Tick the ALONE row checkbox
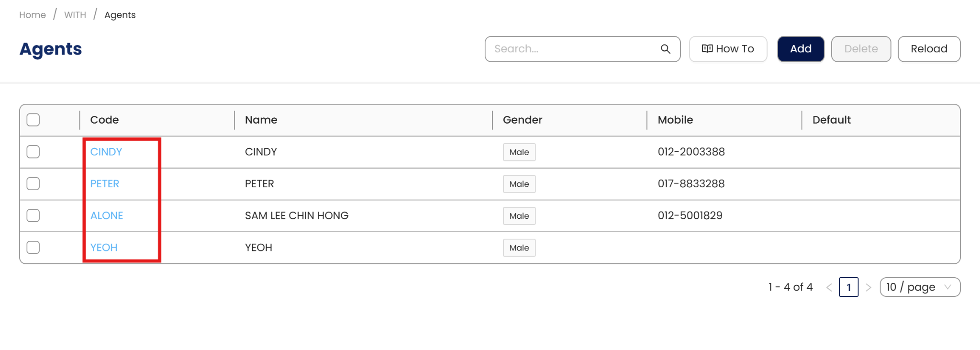This screenshot has height=350, width=980. 33,215
